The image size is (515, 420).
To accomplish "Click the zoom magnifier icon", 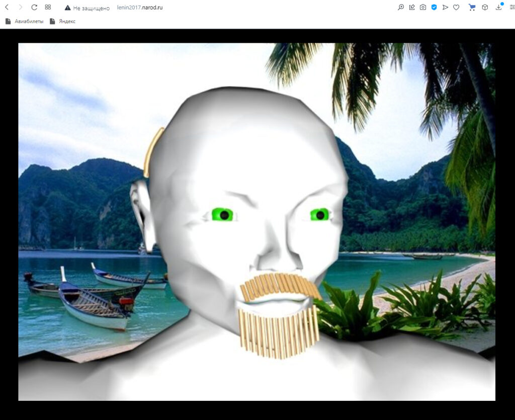I will click(x=401, y=8).
